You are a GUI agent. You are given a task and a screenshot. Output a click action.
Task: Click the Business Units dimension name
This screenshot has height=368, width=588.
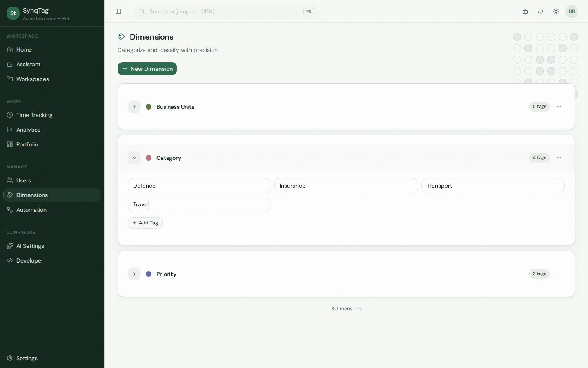pos(175,107)
